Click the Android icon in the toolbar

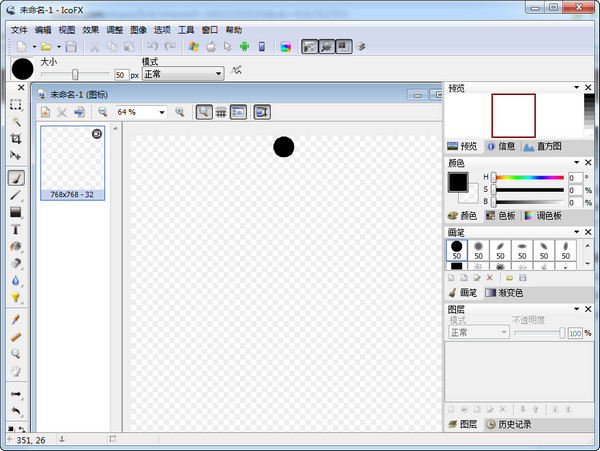243,46
